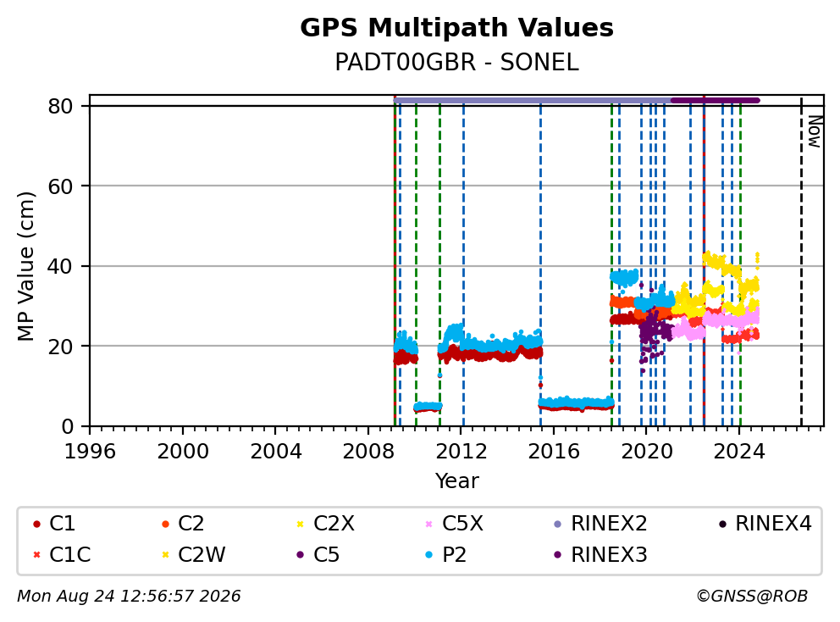Click the 40 y-axis tick label
Viewport: 840px width, 622px height.
coord(60,266)
